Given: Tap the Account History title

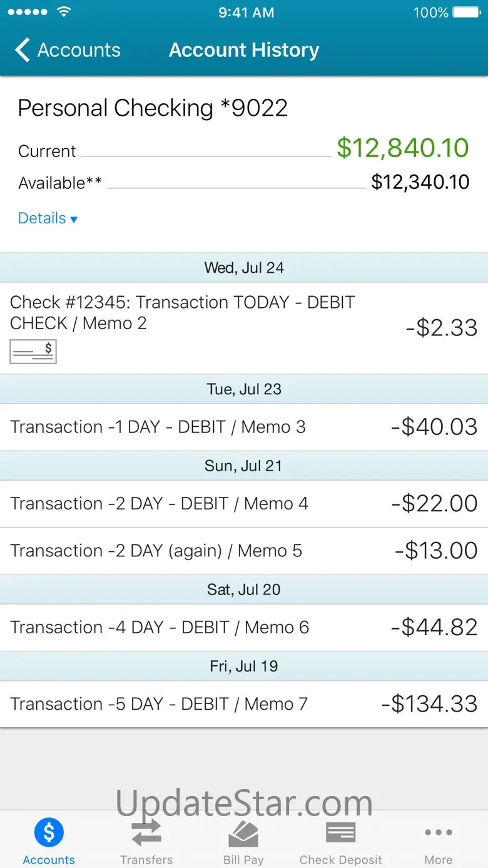Looking at the screenshot, I should [244, 50].
